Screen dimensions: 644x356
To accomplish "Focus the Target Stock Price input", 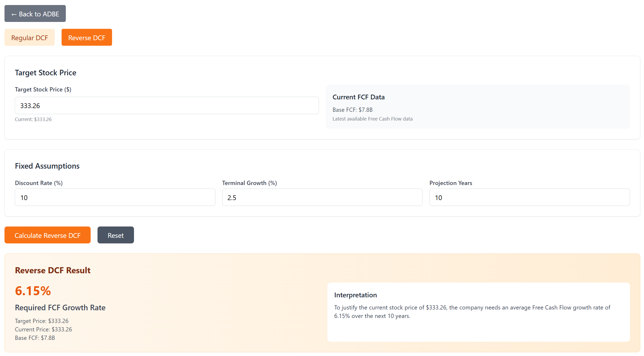I will (166, 105).
